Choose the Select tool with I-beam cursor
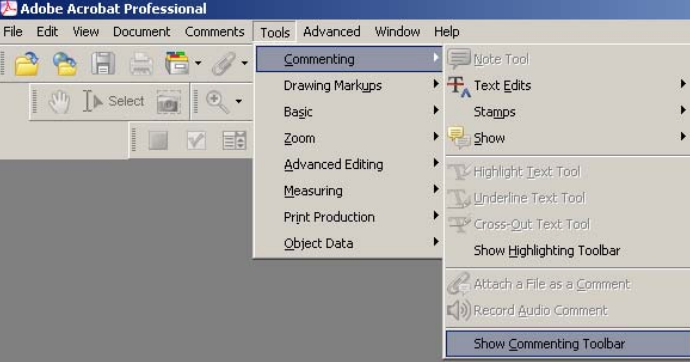The width and height of the screenshot is (690, 362). pos(114,101)
